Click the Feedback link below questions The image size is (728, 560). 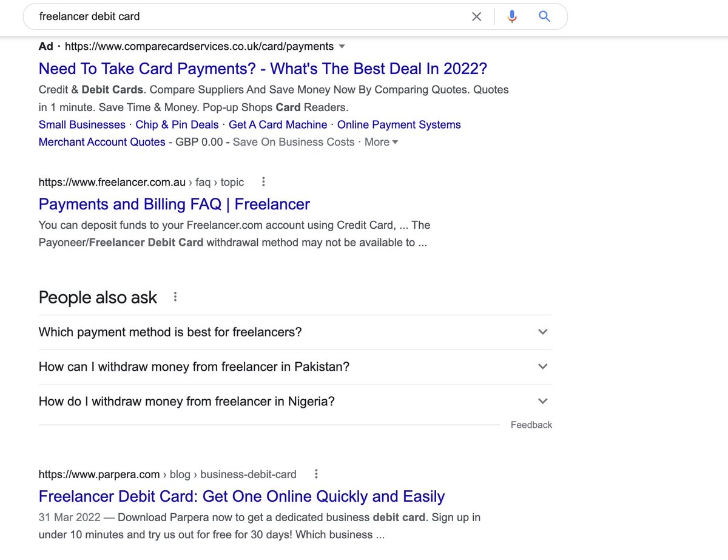[x=531, y=425]
